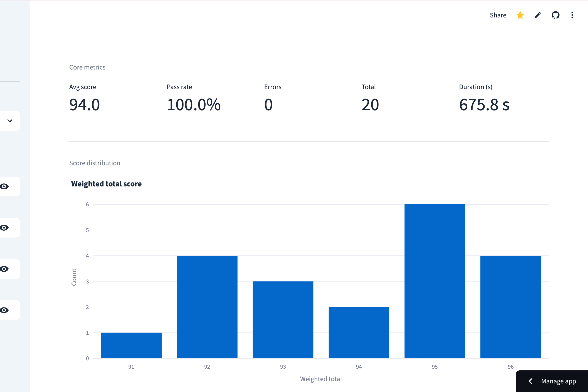The image size is (588, 392).
Task: Open the GitHub repository icon
Action: click(555, 15)
